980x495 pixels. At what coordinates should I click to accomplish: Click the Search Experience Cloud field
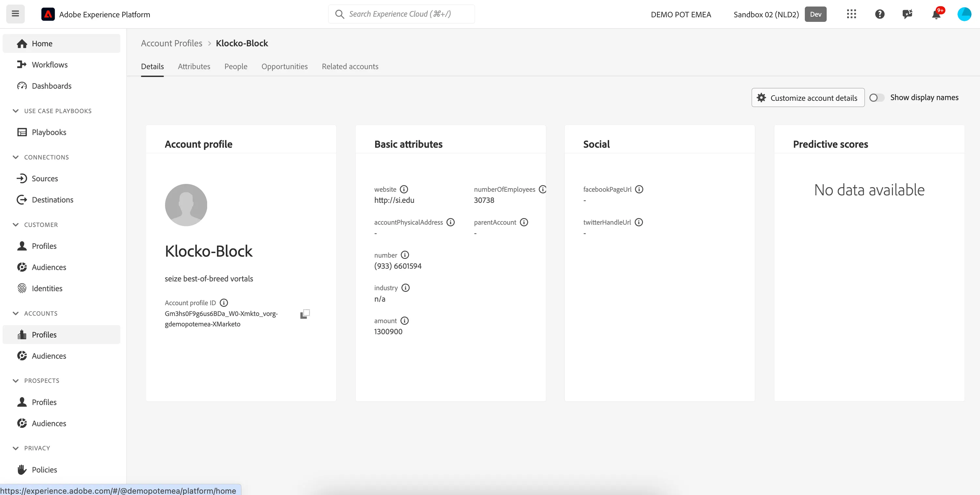pyautogui.click(x=401, y=14)
